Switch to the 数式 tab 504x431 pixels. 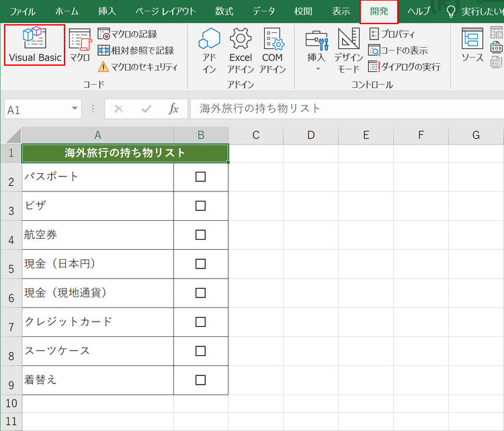point(224,11)
